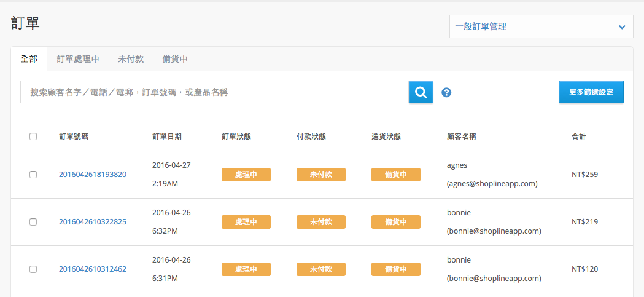
Task: Click the 處理中 badge for order 2016042610322825
Action: coord(246,222)
